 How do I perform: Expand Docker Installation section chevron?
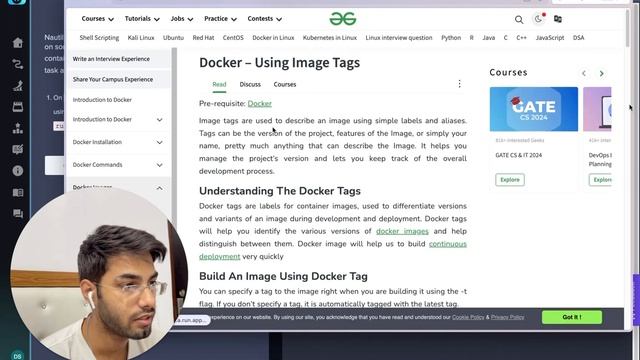tap(160, 142)
